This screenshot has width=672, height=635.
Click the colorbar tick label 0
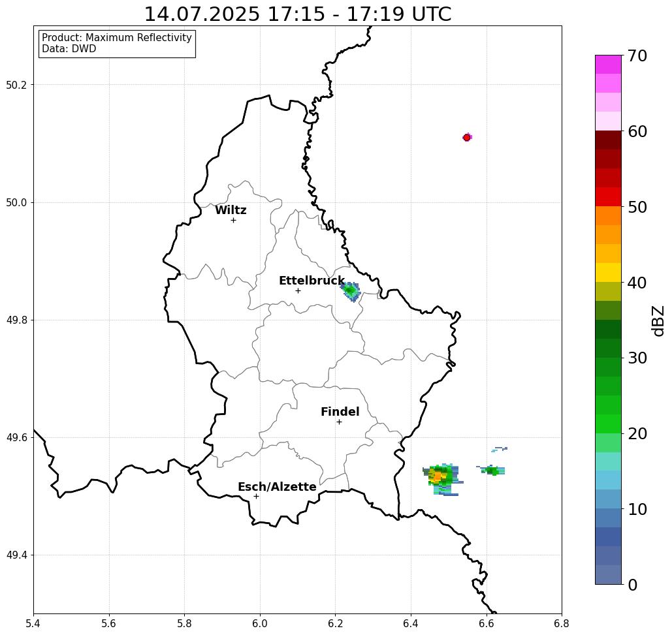[633, 585]
